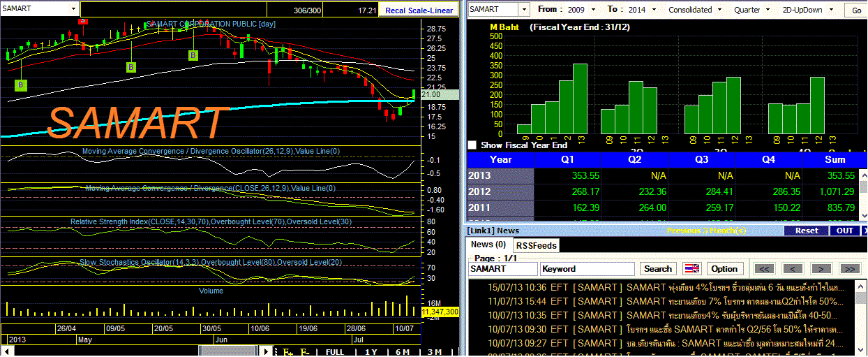Open the news Option button
The height and width of the screenshot is (357, 868).
(x=724, y=269)
